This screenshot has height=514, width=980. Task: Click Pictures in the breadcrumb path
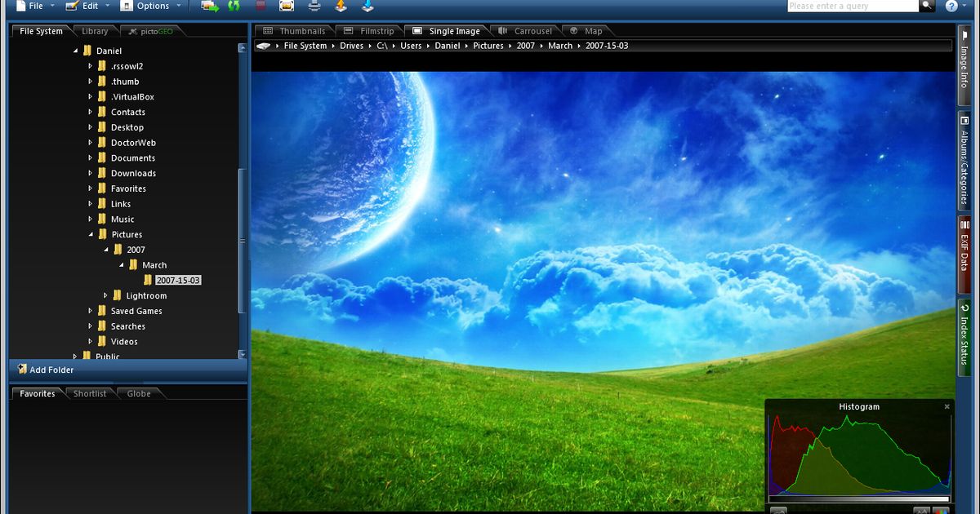pyautogui.click(x=488, y=46)
